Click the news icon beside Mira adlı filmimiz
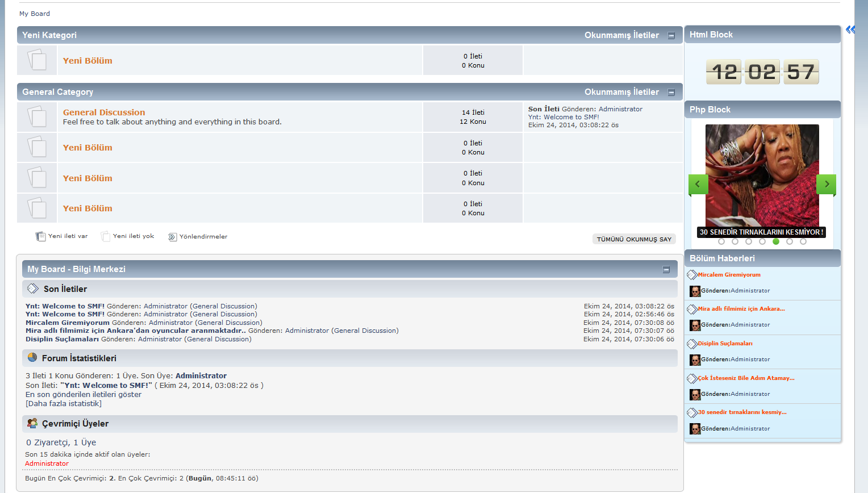Viewport: 868px width, 493px height. pos(692,310)
